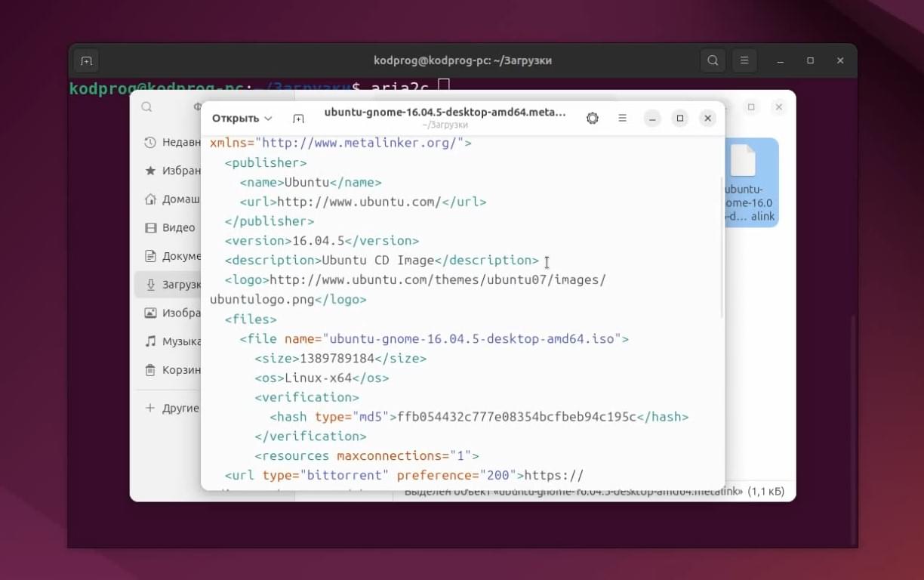Open the terminal hamburger menu
Viewport: 924px width, 580px height.
pos(744,60)
